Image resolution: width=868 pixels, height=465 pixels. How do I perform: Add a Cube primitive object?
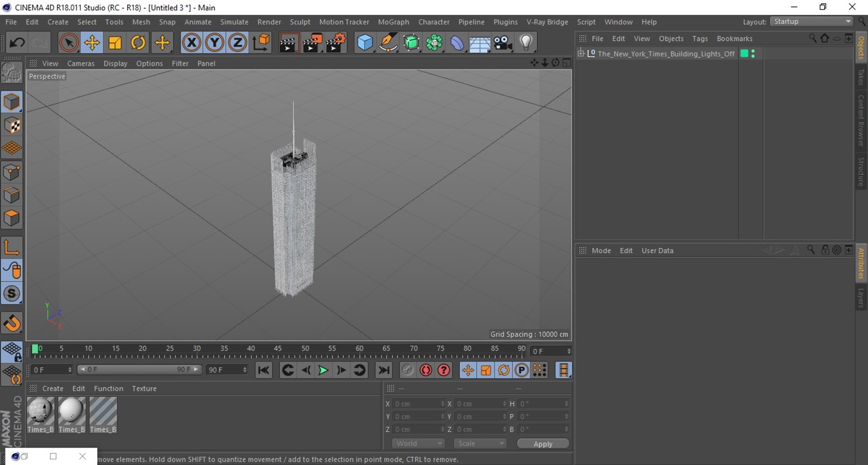pos(365,43)
